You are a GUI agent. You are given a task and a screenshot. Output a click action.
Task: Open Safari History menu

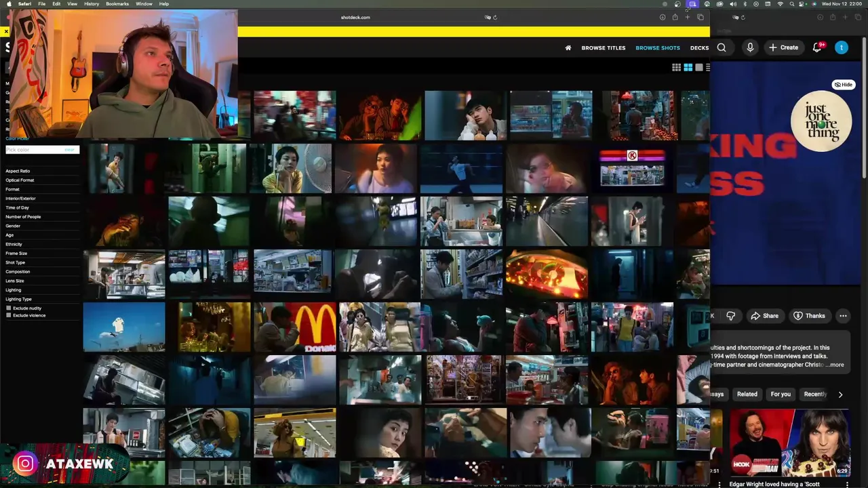92,4
